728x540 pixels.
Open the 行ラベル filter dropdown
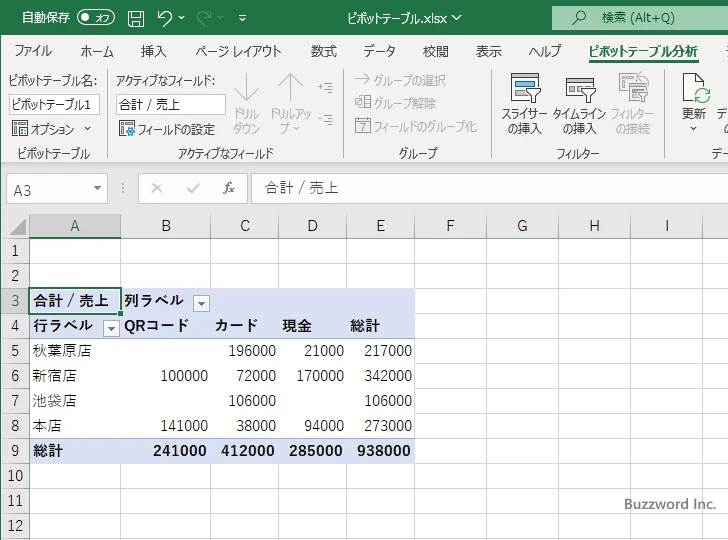click(111, 328)
